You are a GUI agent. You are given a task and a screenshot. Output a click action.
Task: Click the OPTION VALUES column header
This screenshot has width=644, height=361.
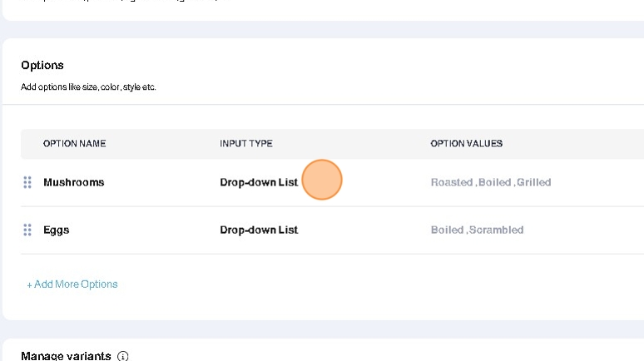[467, 144]
